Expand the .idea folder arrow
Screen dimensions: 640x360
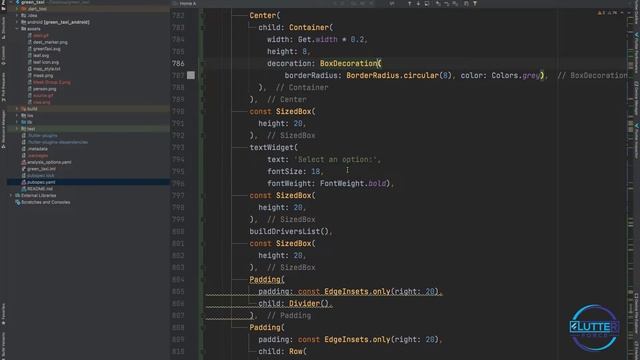[x=17, y=16]
